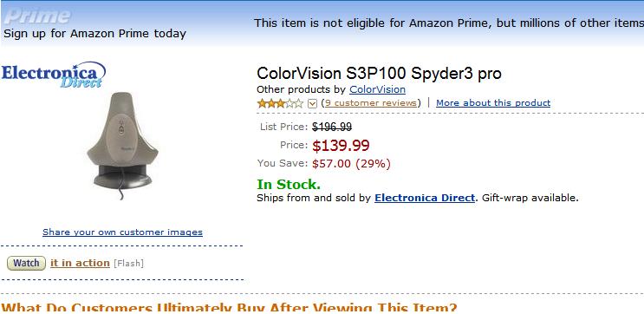Image resolution: width=644 pixels, height=314 pixels.
Task: Click the 'What Do Customers Ultimately Buy' heading
Action: (x=229, y=308)
